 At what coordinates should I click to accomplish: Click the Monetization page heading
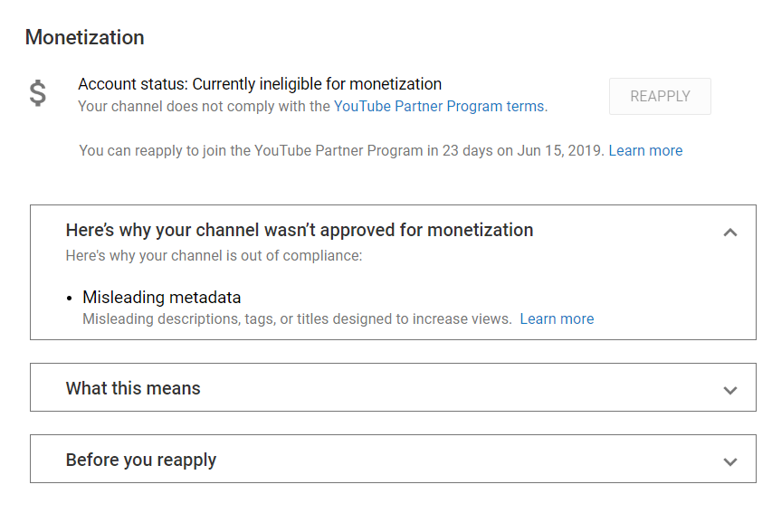85,37
